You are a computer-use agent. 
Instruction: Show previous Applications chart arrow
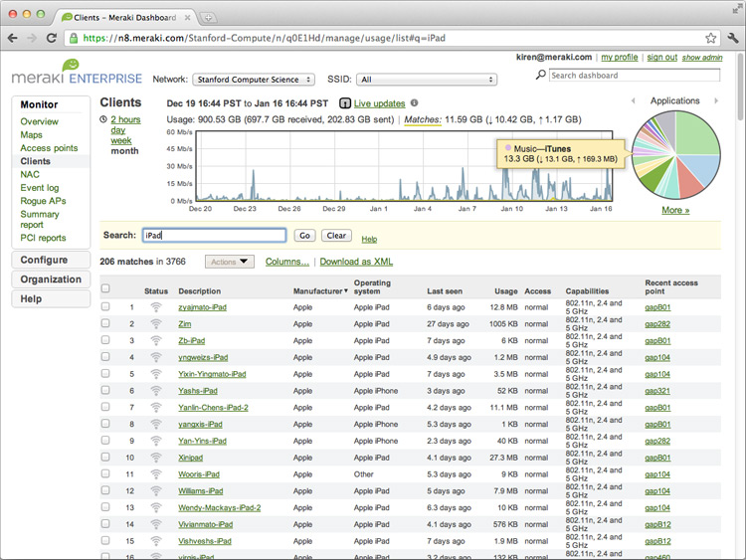click(634, 100)
